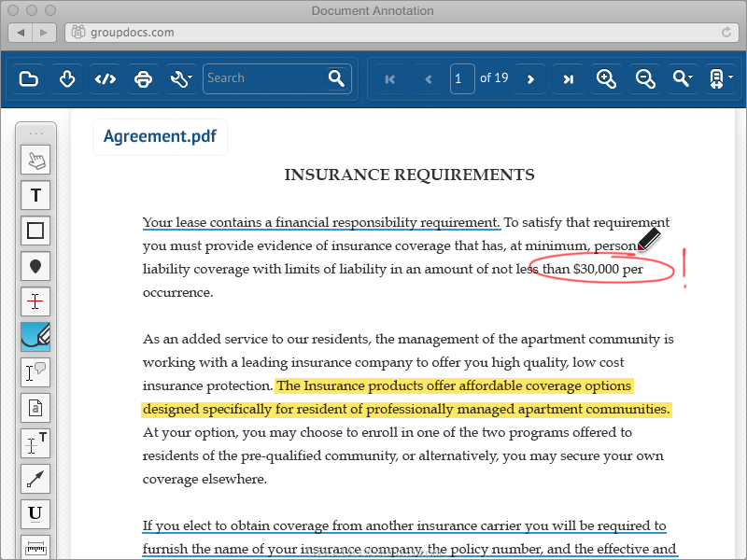Click the 'coverage elsewhere.' text
747x560 pixels.
point(204,479)
